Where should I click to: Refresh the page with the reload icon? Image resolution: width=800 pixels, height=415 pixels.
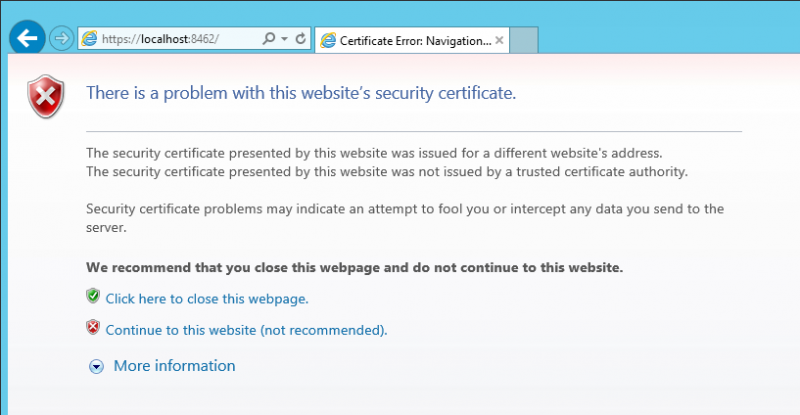301,38
